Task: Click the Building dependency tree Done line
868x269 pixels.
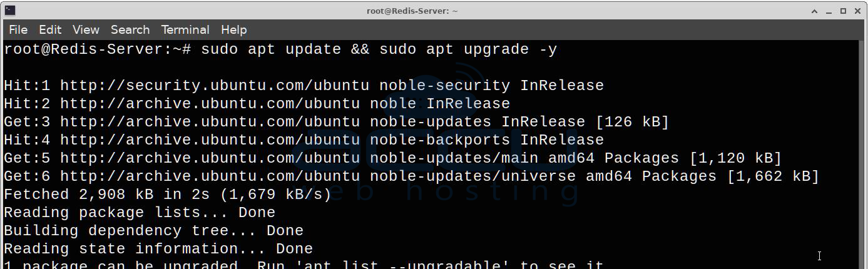Action: (x=153, y=231)
